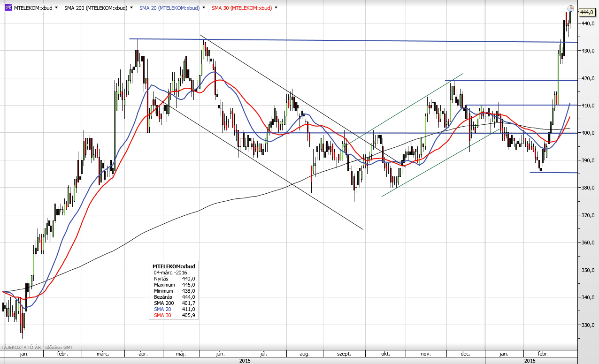Click the Maximum value 446,0

(x=188, y=285)
